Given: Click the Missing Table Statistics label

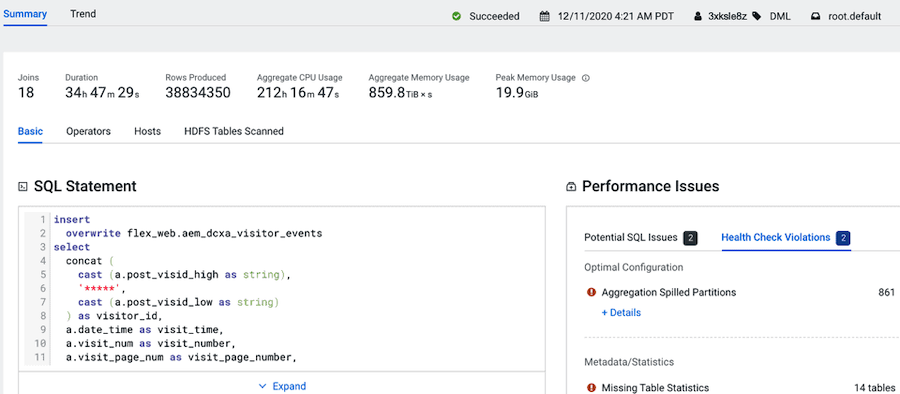Looking at the screenshot, I should [x=655, y=388].
